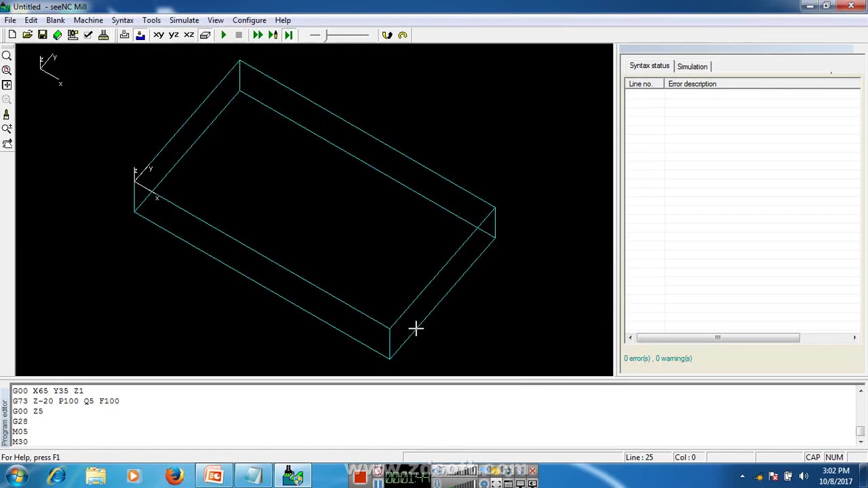Click the fit-to-window arrows icon

pos(7,85)
